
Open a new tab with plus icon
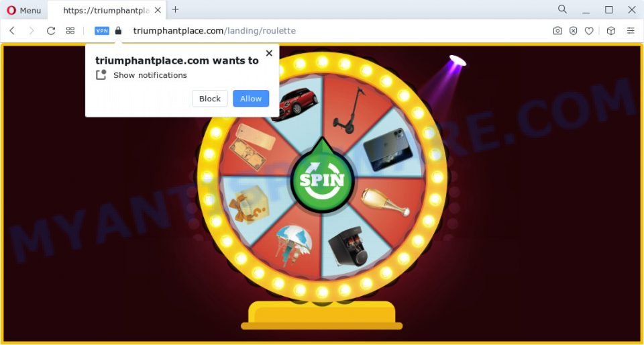coord(175,9)
